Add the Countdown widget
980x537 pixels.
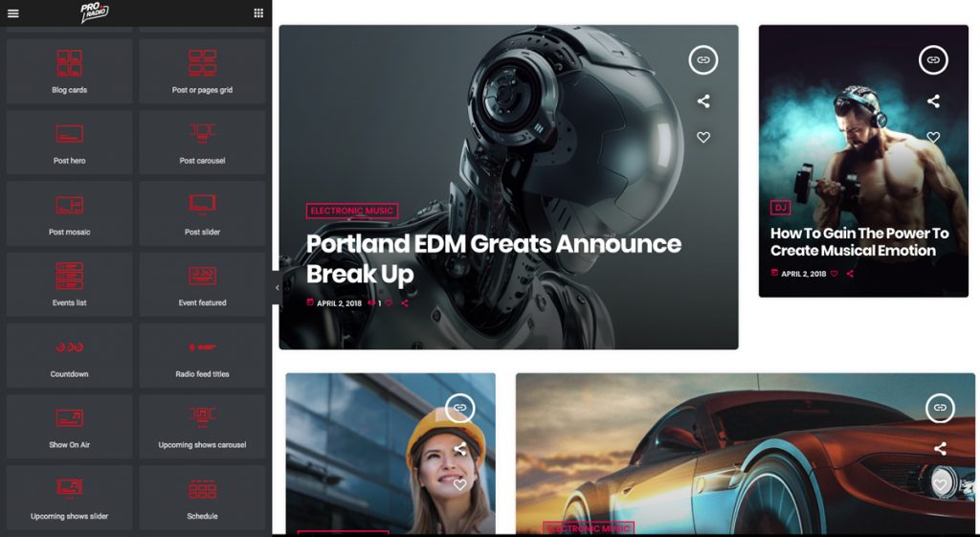[x=69, y=355]
